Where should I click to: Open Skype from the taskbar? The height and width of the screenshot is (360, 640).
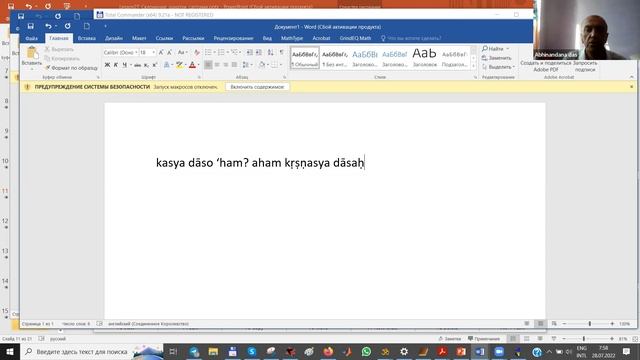tap(252, 351)
